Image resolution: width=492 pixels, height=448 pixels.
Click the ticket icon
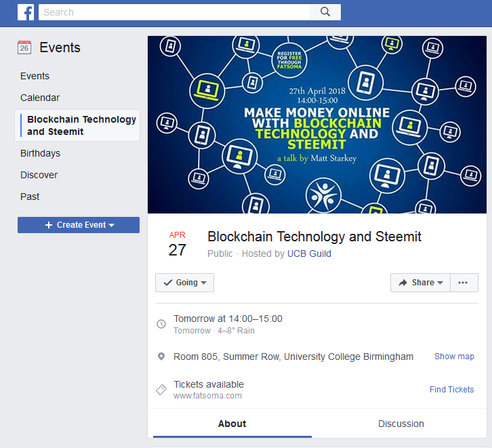pyautogui.click(x=161, y=390)
